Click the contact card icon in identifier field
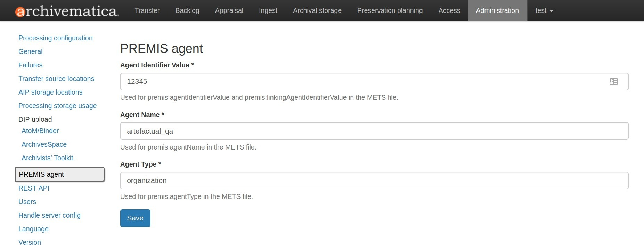This screenshot has width=644, height=250. 613,81
